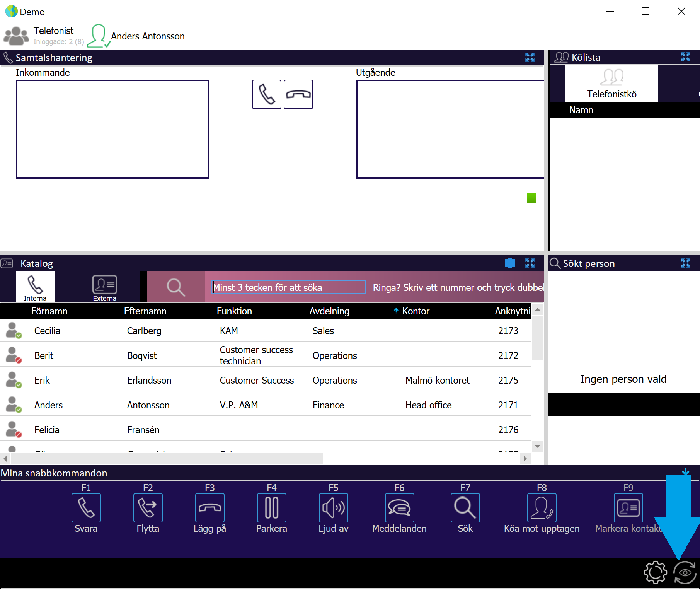Sort by Kontor column header
The height and width of the screenshot is (589, 700).
pos(416,311)
